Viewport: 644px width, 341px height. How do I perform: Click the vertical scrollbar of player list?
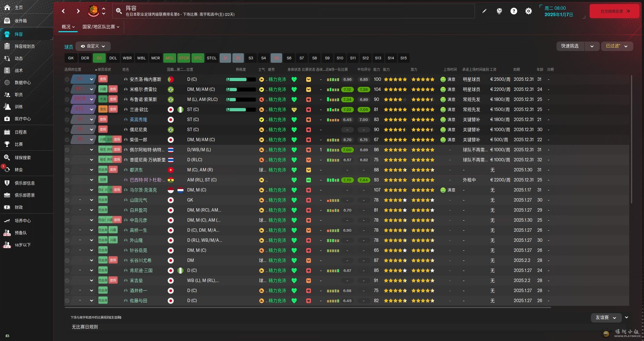(631, 141)
